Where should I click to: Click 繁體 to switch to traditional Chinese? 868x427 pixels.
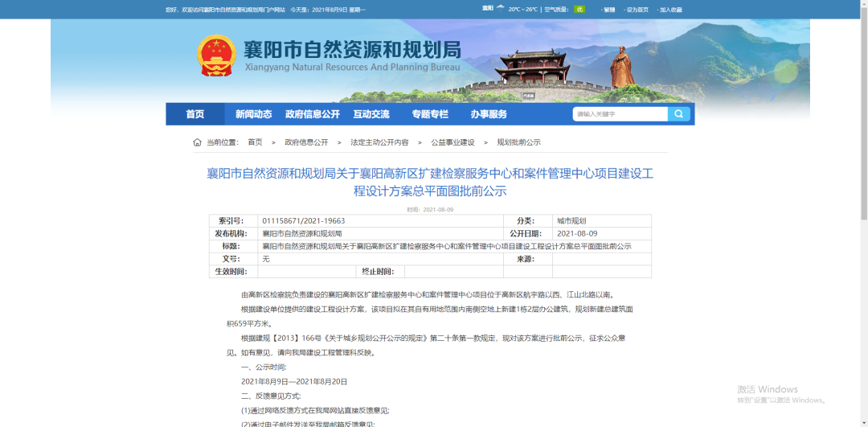(x=608, y=10)
